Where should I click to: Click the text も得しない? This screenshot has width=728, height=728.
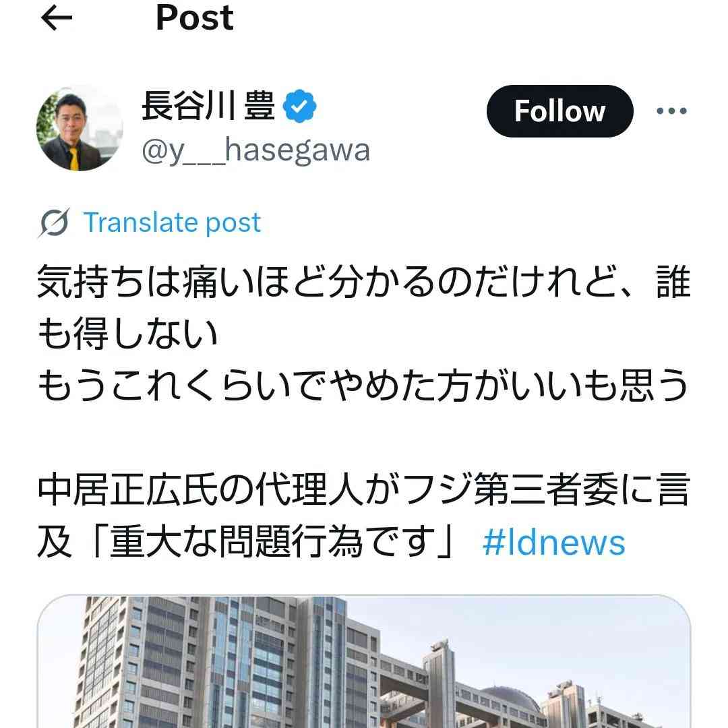click(x=127, y=334)
